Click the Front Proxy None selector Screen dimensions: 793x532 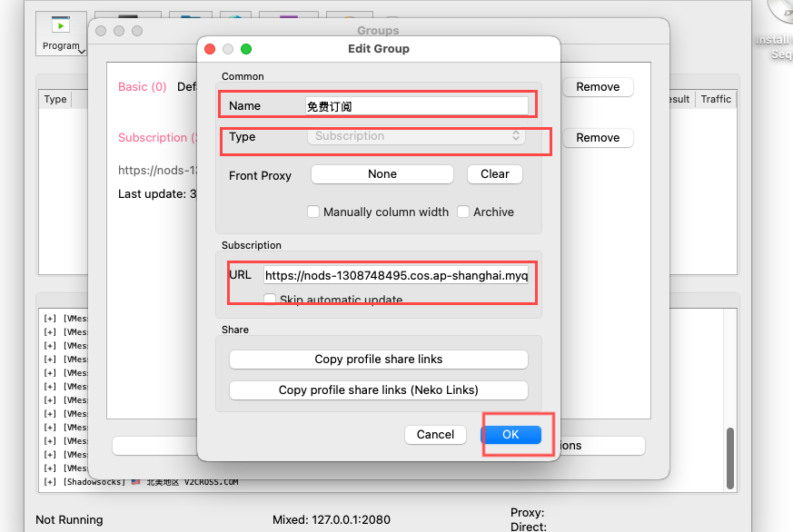pos(382,174)
